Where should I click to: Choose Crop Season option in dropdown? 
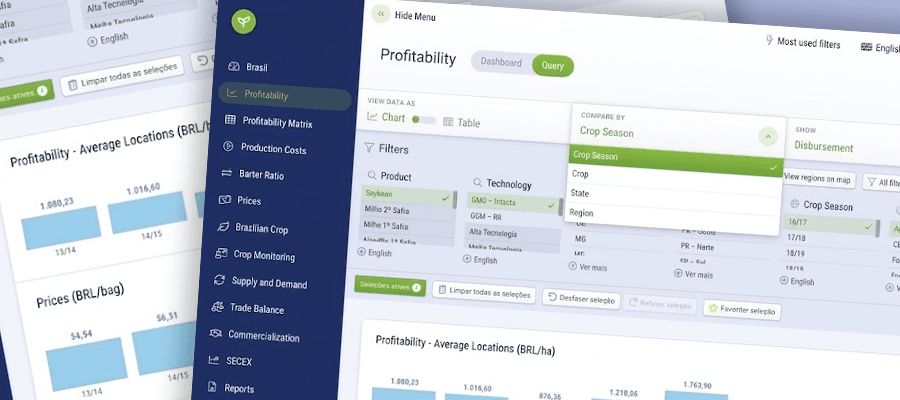pyautogui.click(x=677, y=161)
